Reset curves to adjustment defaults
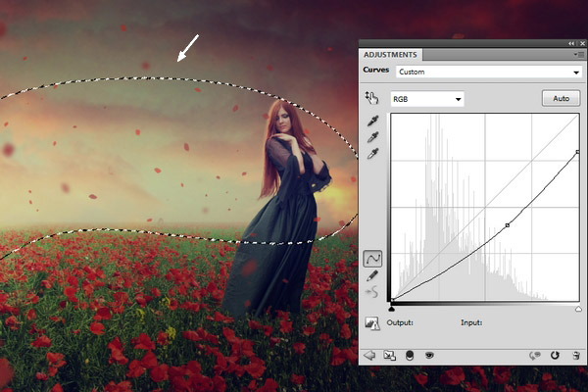 [x=556, y=356]
